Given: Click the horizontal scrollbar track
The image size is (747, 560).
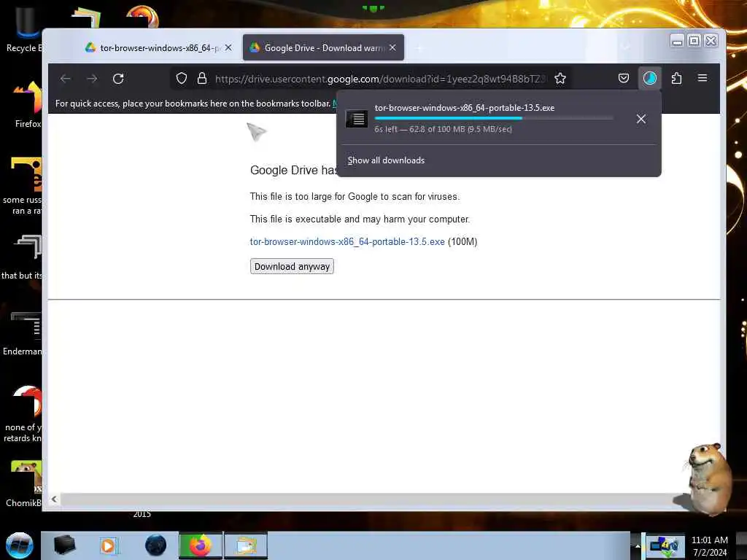Looking at the screenshot, I should click(371, 499).
